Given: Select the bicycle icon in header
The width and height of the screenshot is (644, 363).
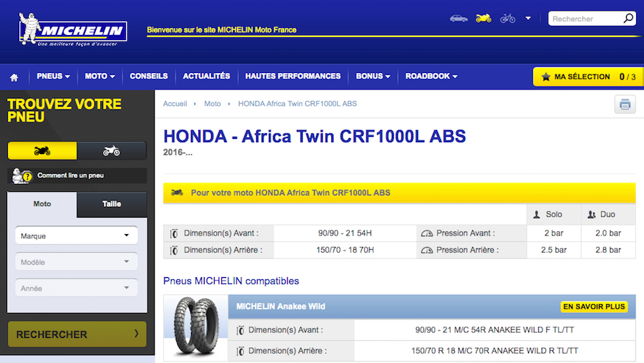Looking at the screenshot, I should [x=507, y=19].
